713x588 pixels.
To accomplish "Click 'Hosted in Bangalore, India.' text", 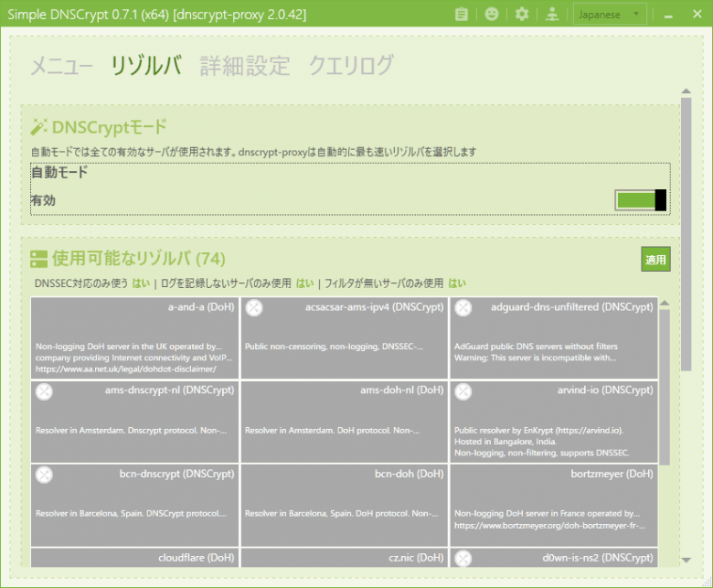I will [x=505, y=442].
